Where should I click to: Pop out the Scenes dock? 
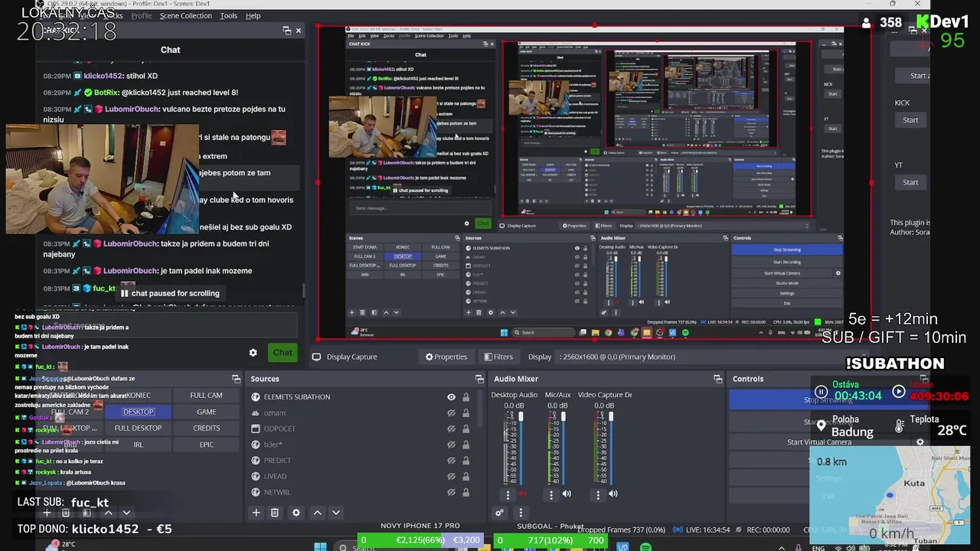click(x=236, y=379)
